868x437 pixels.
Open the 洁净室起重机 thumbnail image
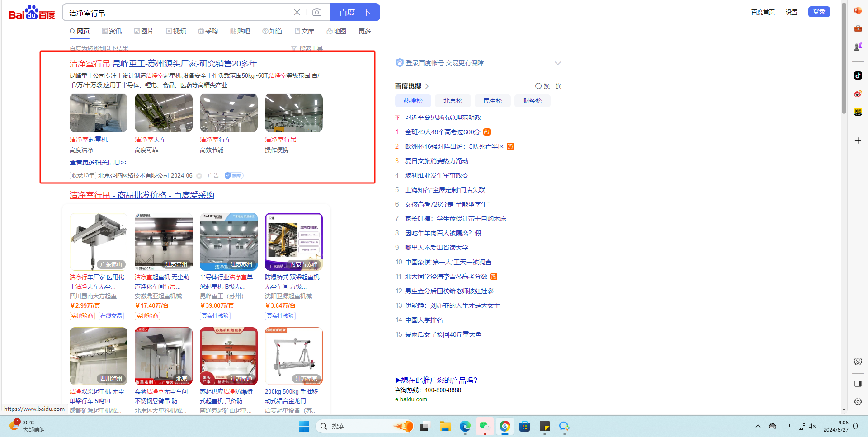(x=99, y=113)
